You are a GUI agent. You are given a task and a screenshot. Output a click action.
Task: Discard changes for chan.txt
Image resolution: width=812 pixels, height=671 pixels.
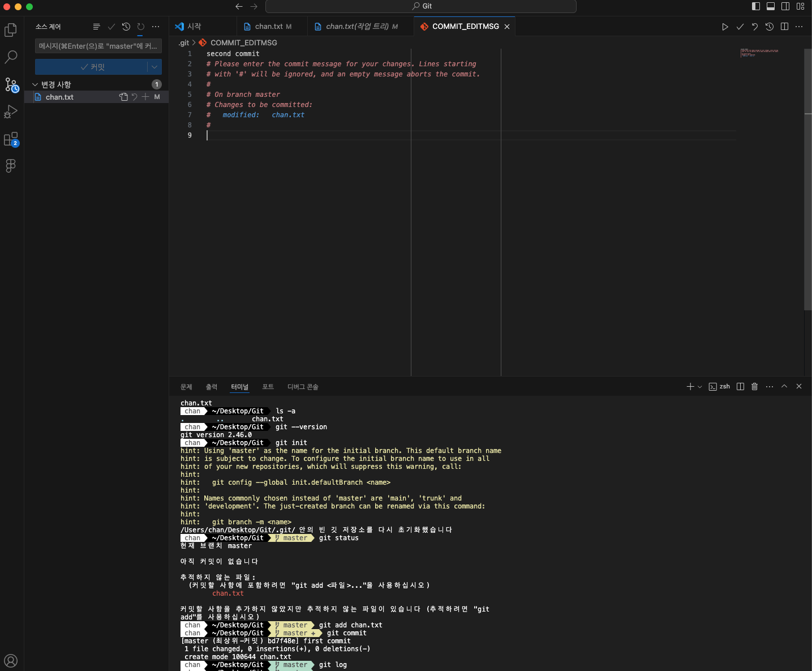point(135,97)
